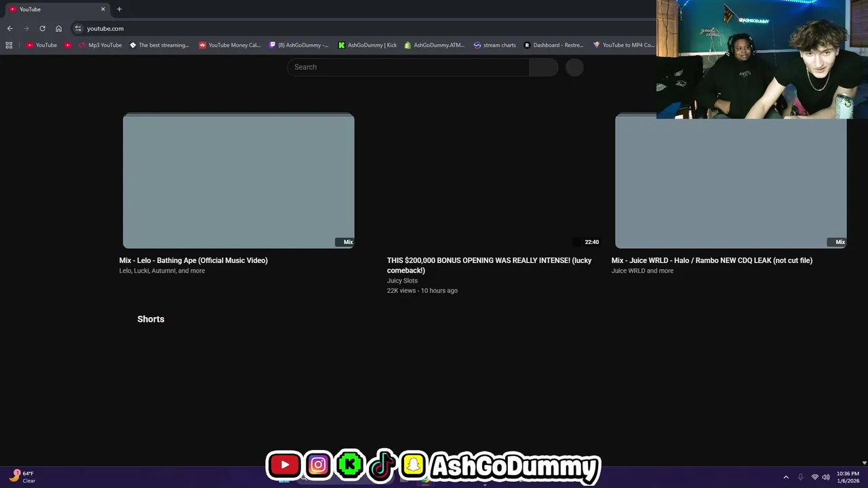This screenshot has width=868, height=488.
Task: Click the page scrollbar down arrow
Action: point(864,463)
